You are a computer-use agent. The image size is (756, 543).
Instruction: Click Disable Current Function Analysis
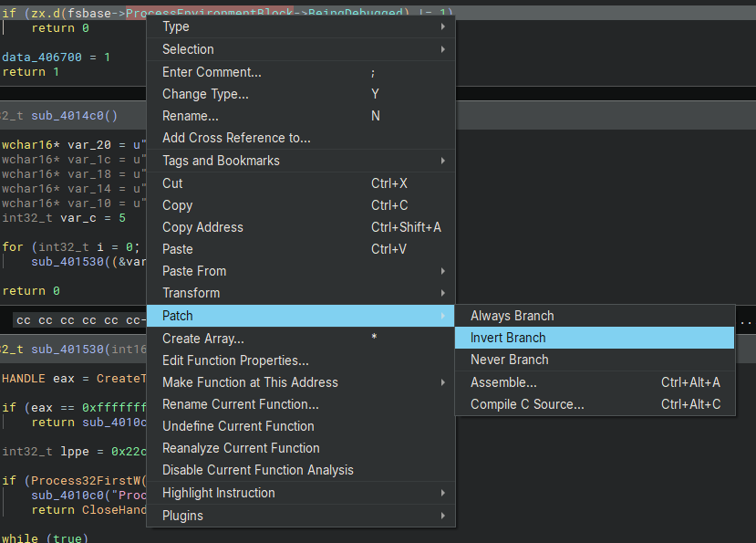coord(300,470)
